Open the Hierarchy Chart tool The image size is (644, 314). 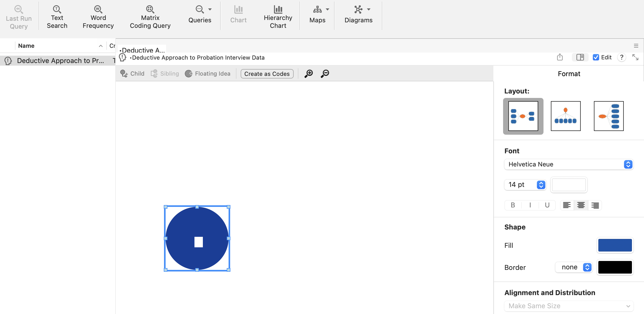(x=278, y=17)
